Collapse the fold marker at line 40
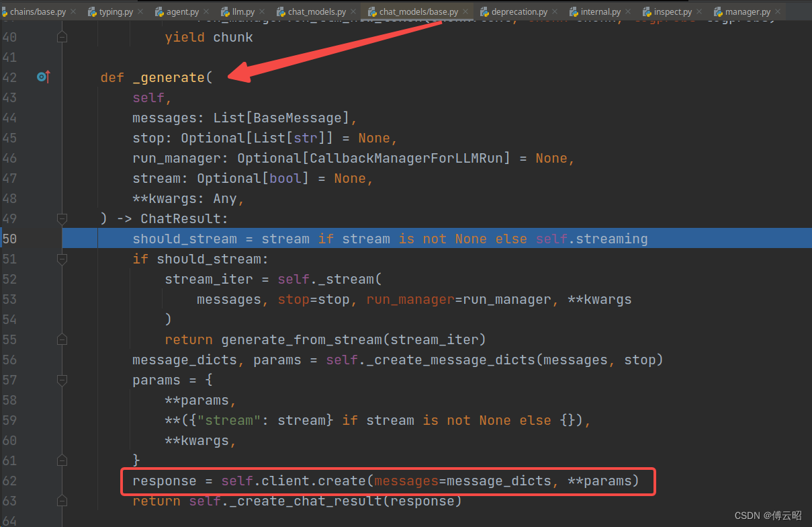 (x=62, y=38)
